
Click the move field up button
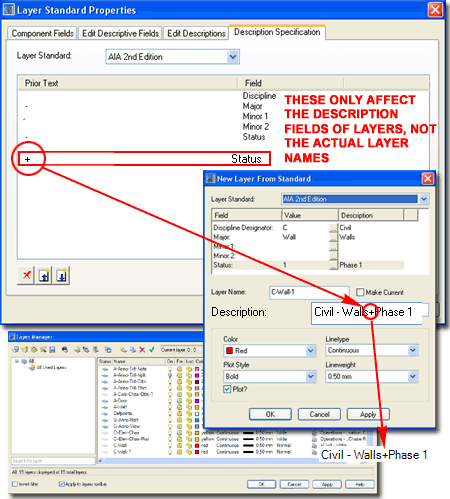[x=44, y=275]
